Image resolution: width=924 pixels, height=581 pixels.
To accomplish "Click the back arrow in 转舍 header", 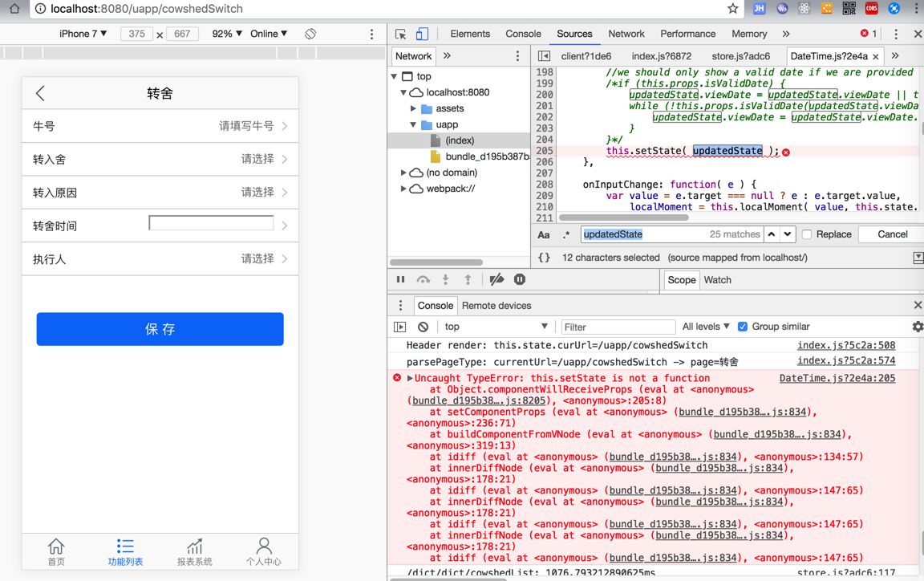I will pos(41,93).
